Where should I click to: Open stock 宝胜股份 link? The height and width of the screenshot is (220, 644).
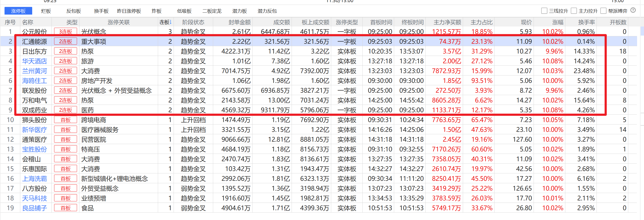(35, 149)
